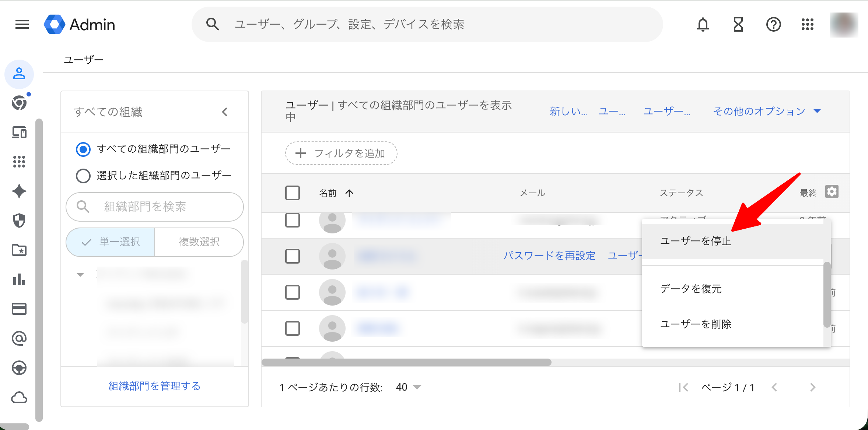Open the notifications bell
The width and height of the screenshot is (868, 430).
tap(703, 24)
